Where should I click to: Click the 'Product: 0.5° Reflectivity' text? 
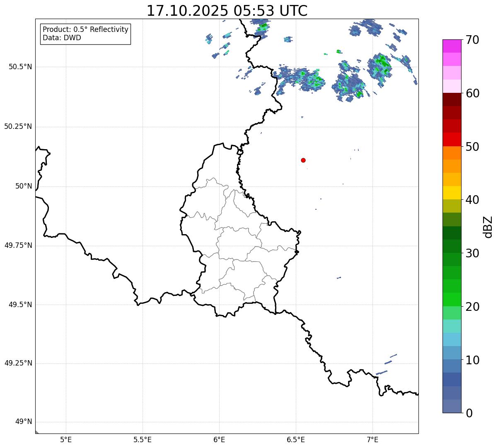85,29
